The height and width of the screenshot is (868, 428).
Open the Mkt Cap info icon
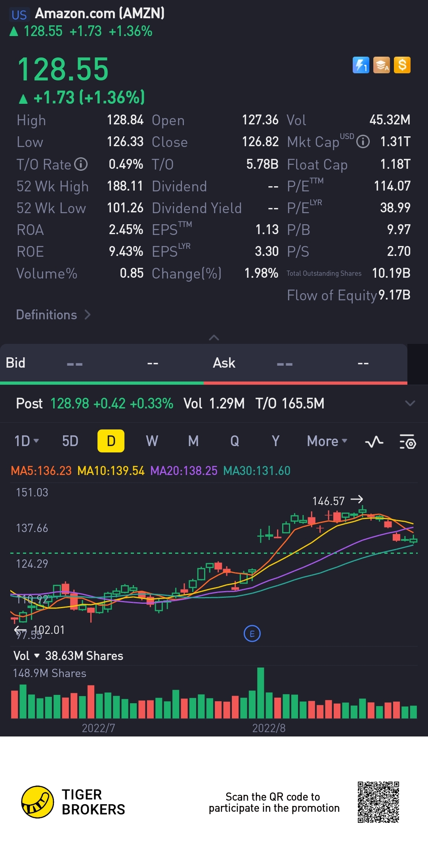(363, 142)
